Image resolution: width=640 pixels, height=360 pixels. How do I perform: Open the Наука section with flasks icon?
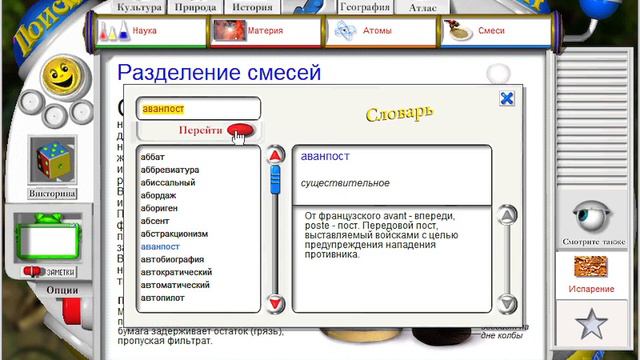pyautogui.click(x=151, y=31)
